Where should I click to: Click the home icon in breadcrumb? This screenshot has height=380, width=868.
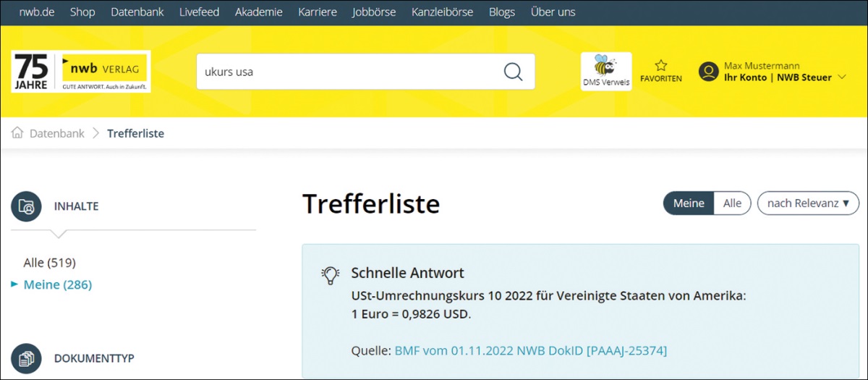coord(17,133)
